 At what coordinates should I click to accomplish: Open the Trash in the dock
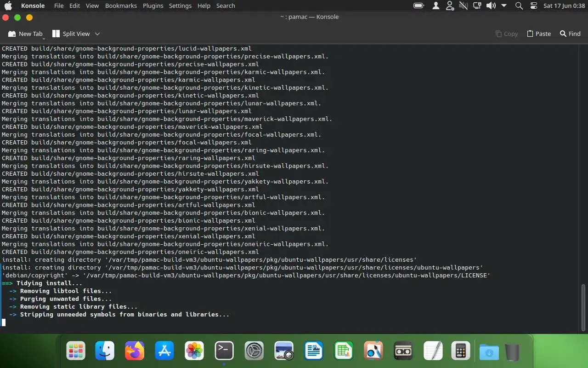coord(512,352)
